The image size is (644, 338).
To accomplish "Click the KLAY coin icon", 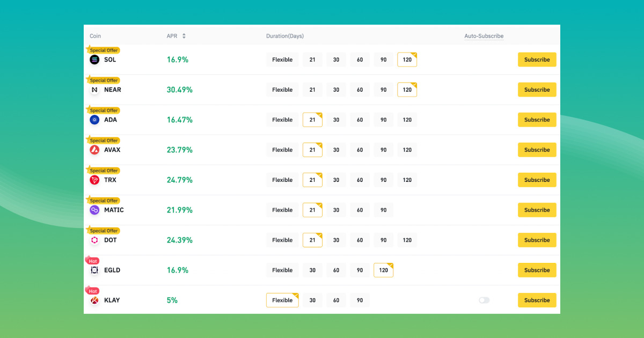I will pos(94,300).
